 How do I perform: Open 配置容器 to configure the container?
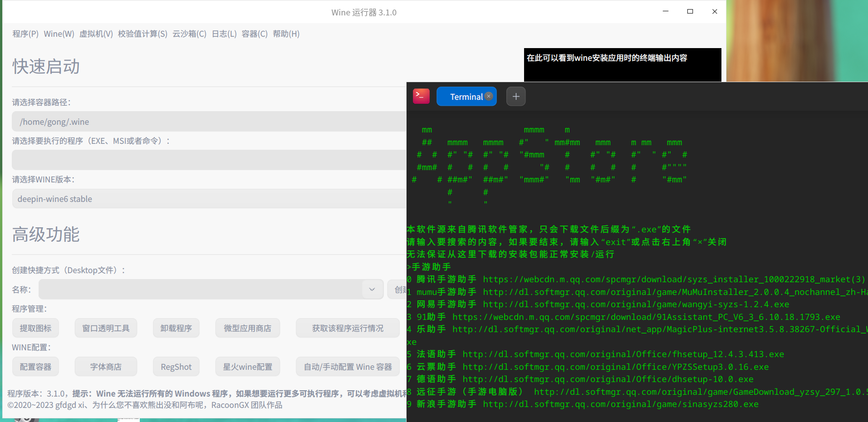click(x=35, y=366)
